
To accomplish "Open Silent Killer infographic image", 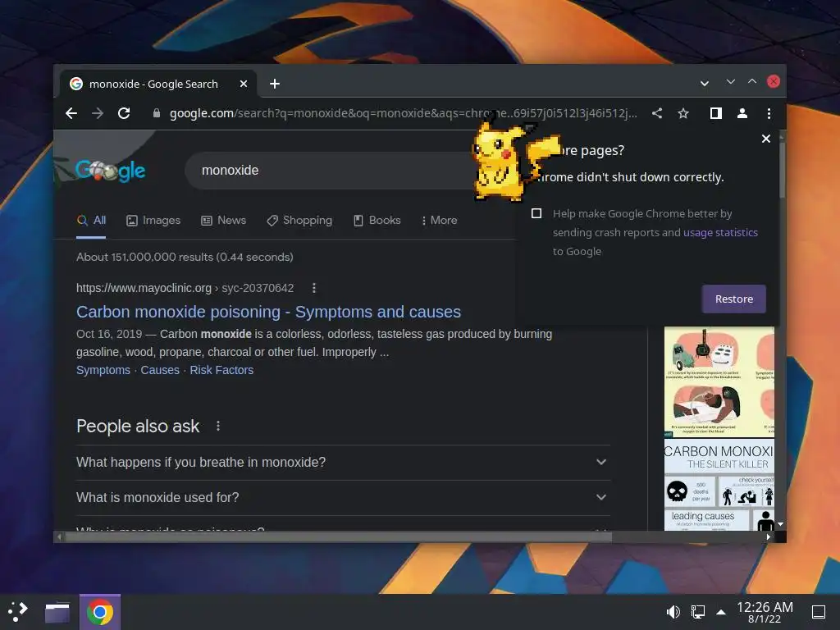I will pos(719,485).
